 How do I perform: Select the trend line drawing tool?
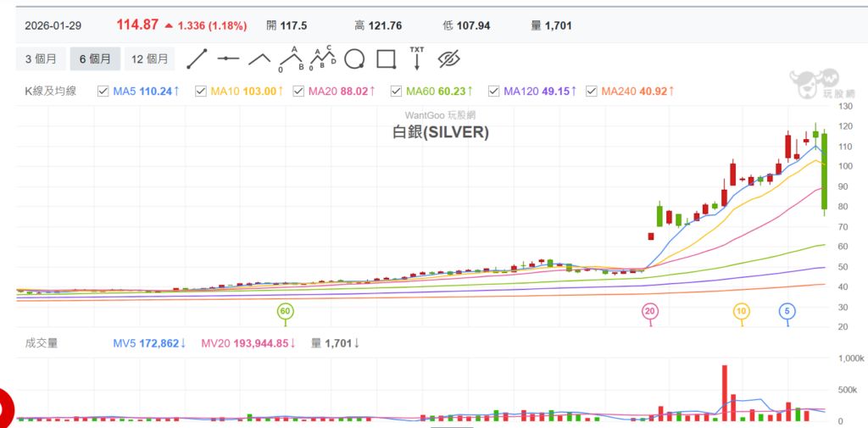197,58
